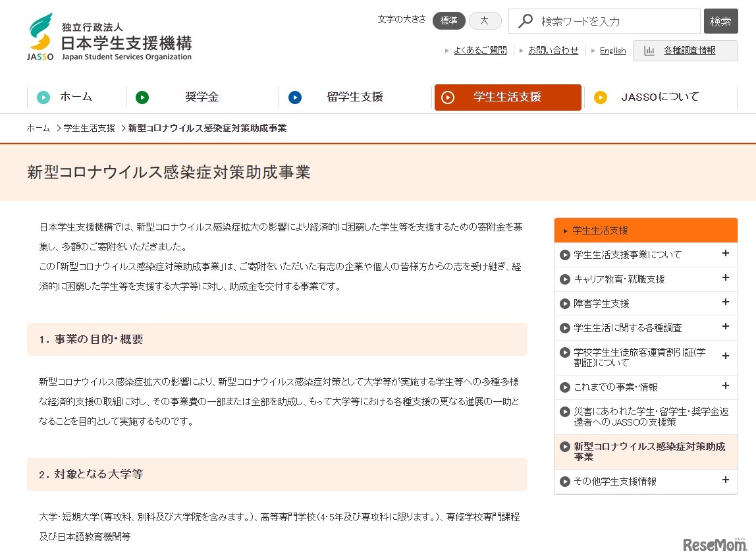Select the 大 text size option
Screen dimensions: 756x560
click(485, 20)
